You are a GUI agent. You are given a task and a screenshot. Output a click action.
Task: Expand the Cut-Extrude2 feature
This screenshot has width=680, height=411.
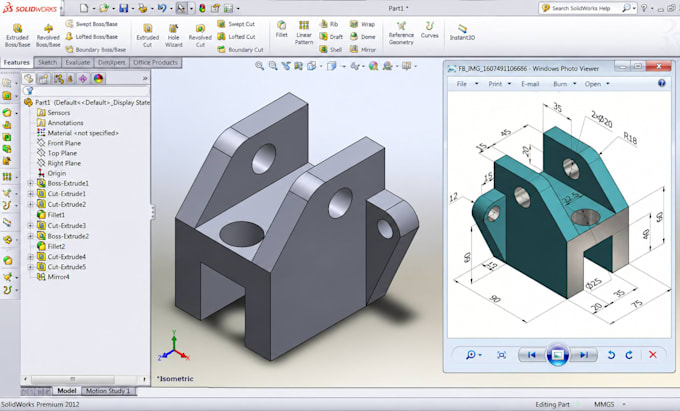click(30, 204)
